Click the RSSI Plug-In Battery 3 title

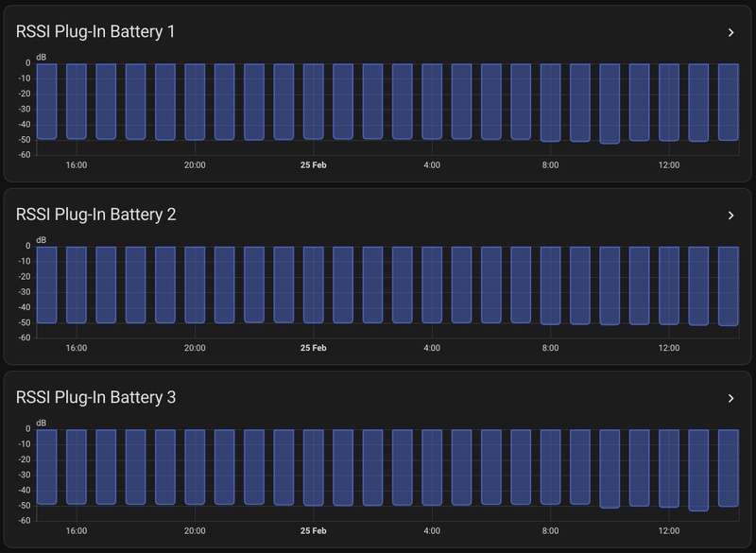click(95, 398)
